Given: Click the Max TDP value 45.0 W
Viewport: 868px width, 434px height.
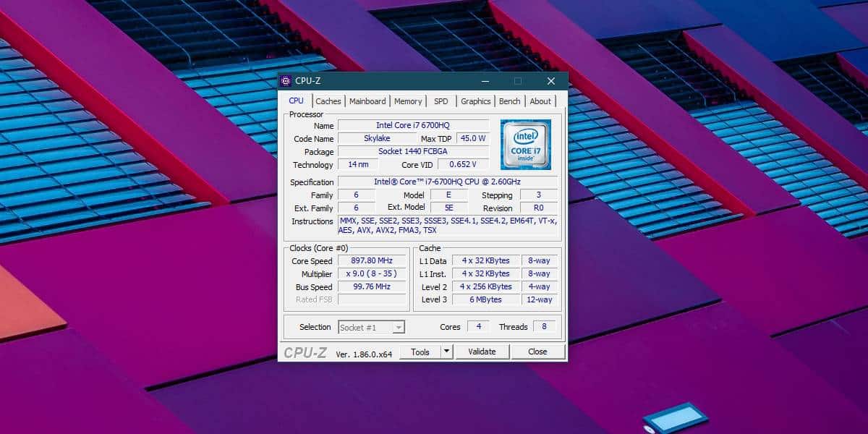Looking at the screenshot, I should pos(474,138).
